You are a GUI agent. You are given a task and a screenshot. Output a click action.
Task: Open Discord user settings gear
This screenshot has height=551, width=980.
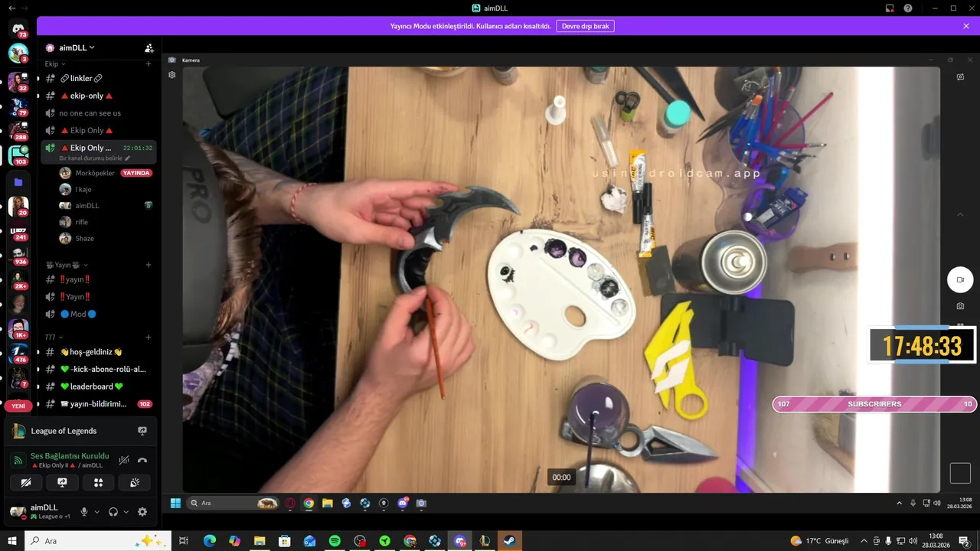(x=142, y=512)
